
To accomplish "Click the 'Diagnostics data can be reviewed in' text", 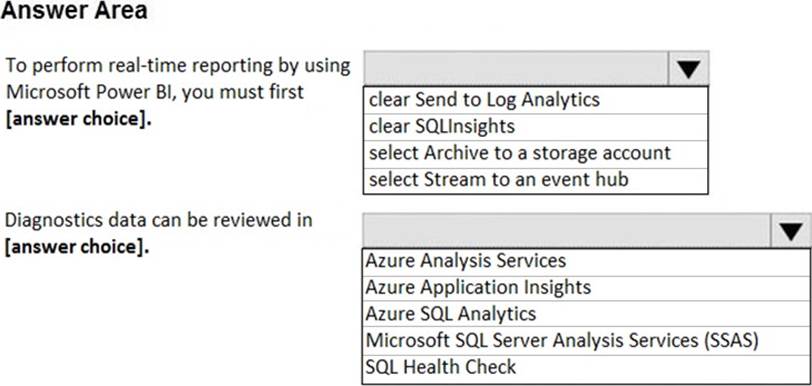I will pyautogui.click(x=159, y=220).
